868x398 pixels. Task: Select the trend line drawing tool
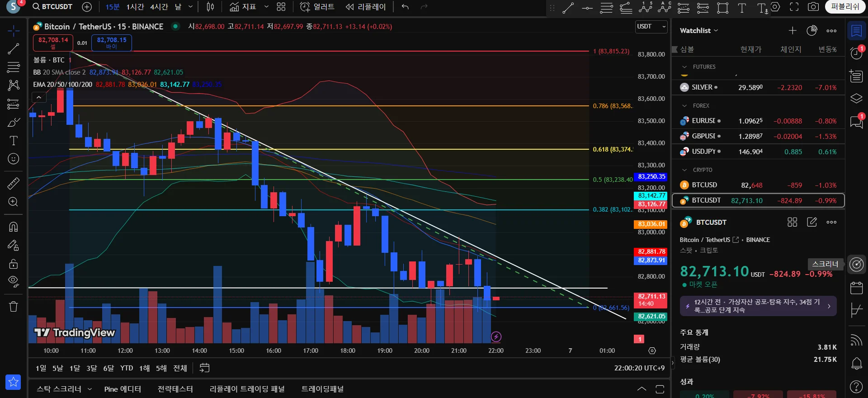(14, 49)
